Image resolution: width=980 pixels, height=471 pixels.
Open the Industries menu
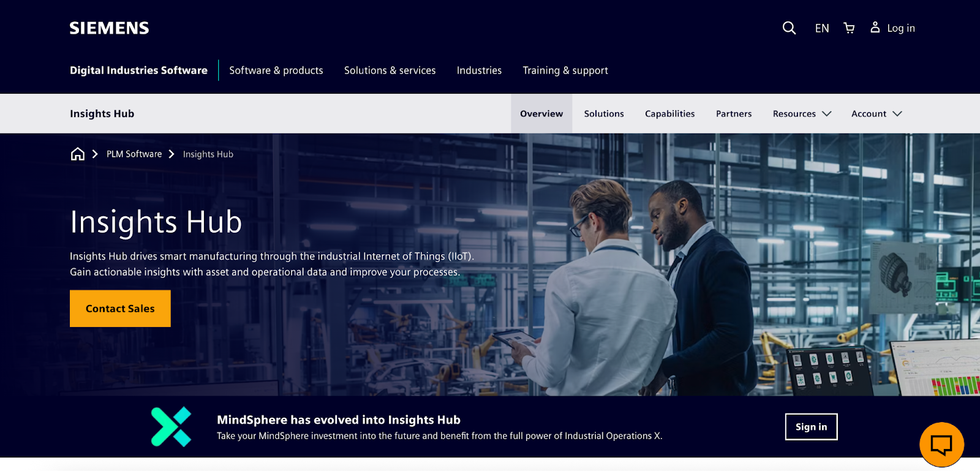pos(479,70)
